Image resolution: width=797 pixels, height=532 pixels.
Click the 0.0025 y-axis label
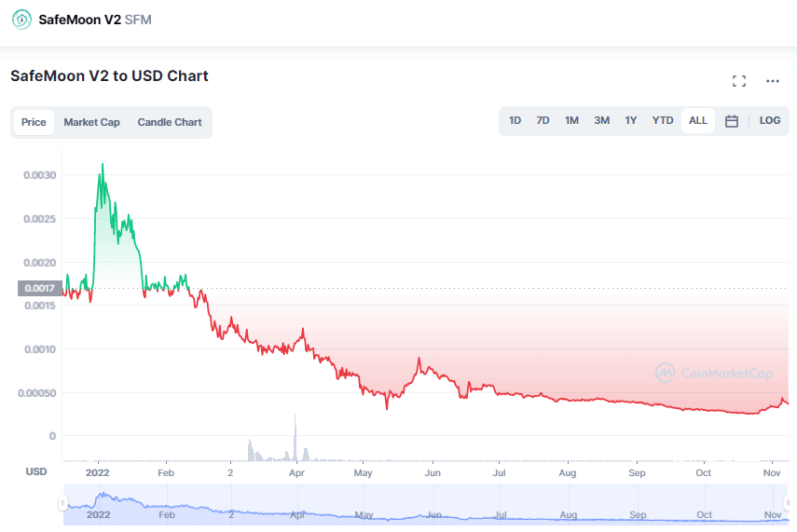pyautogui.click(x=40, y=219)
